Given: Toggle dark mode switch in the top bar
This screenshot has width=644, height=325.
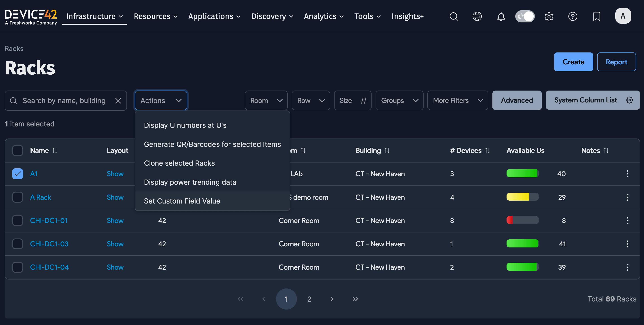Looking at the screenshot, I should (525, 17).
